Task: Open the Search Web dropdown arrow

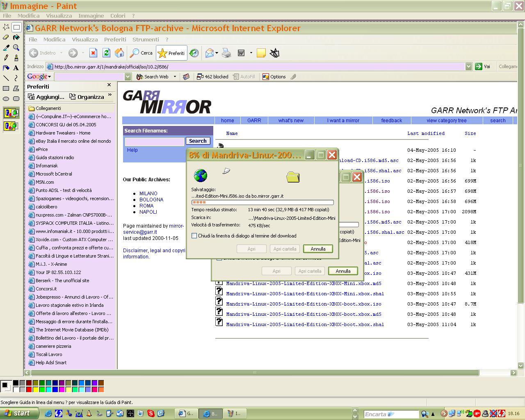Action: click(x=175, y=77)
